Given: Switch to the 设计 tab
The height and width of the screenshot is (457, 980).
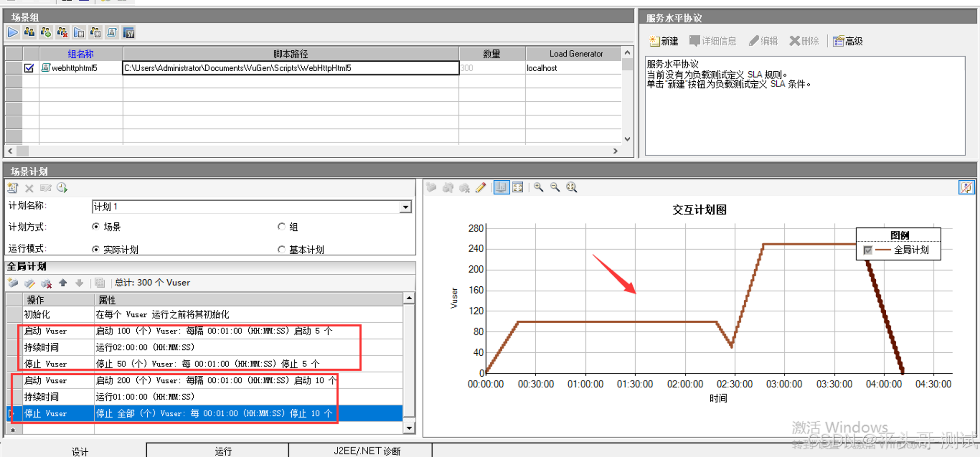Looking at the screenshot, I should point(79,451).
